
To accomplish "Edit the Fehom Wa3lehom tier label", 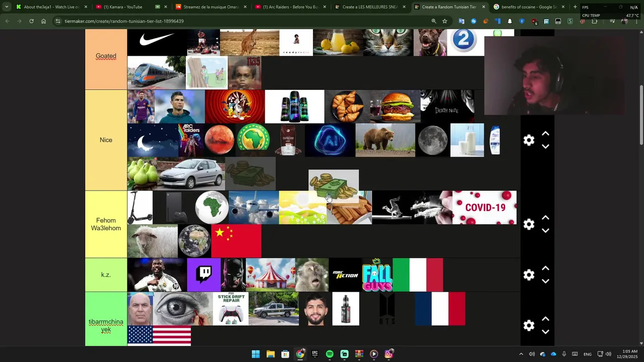I will (106, 224).
